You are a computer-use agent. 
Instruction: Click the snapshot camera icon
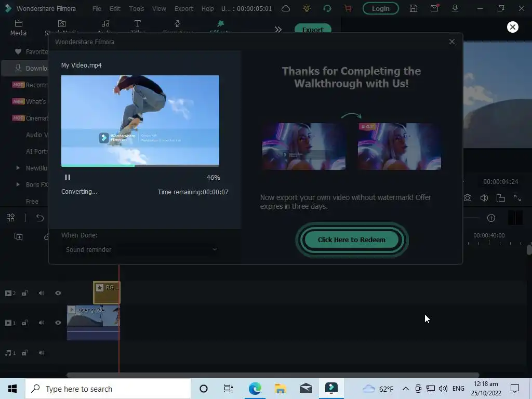click(x=468, y=198)
